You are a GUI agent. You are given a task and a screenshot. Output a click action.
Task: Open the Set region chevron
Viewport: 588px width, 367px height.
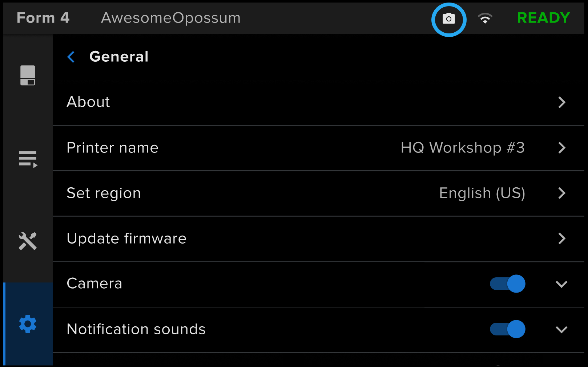(x=561, y=193)
